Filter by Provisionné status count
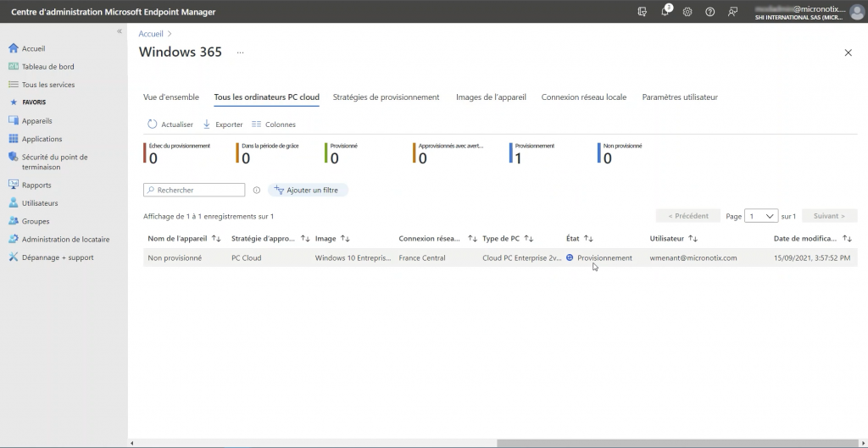 click(341, 153)
